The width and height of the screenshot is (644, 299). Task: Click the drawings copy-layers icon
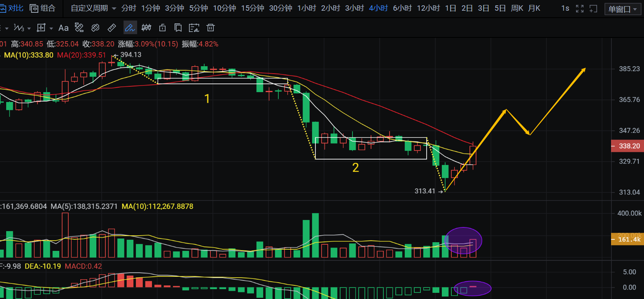point(178,28)
